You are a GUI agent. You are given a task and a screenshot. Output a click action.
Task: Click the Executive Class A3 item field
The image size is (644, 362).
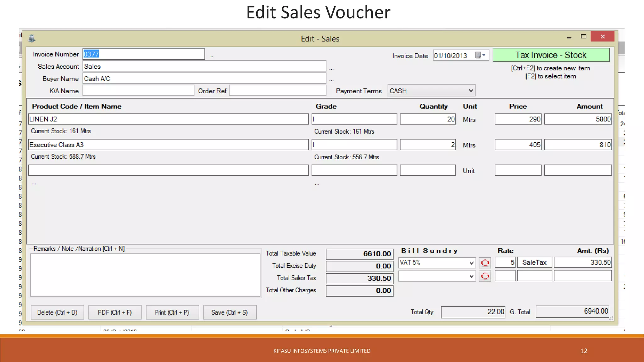click(169, 145)
